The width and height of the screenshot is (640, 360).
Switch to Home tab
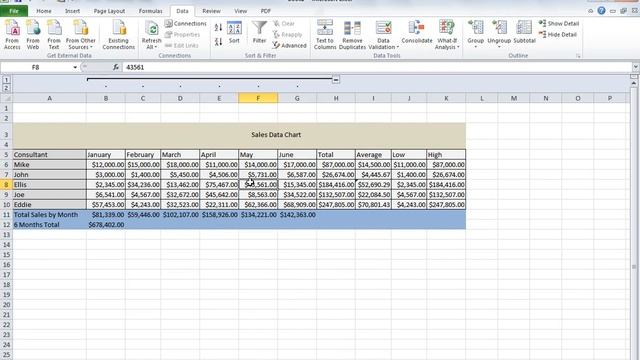44,11
